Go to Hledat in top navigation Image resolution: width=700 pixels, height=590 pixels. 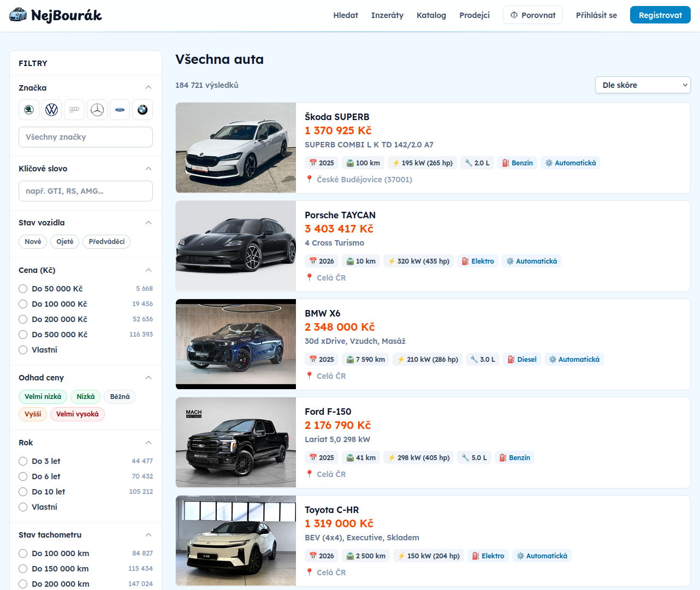click(346, 15)
